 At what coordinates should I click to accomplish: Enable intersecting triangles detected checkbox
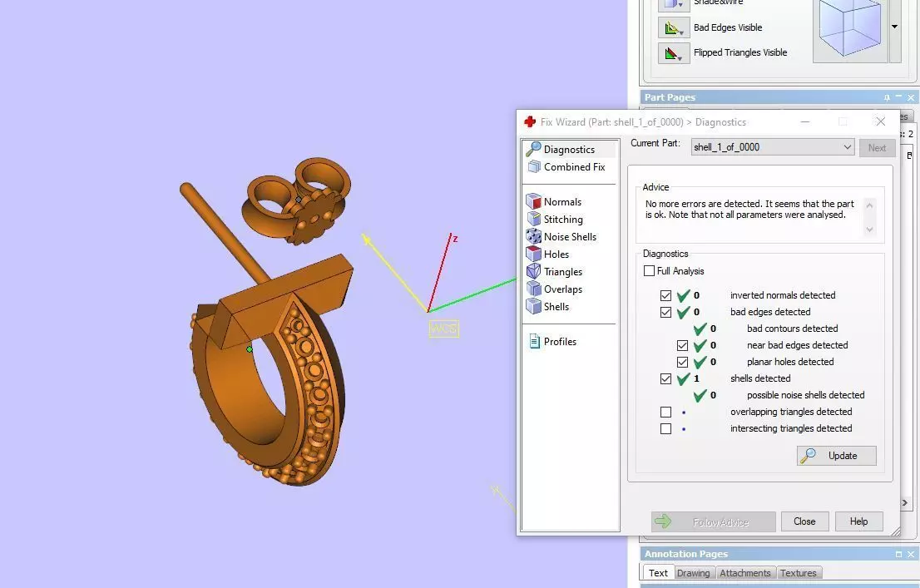coord(666,429)
